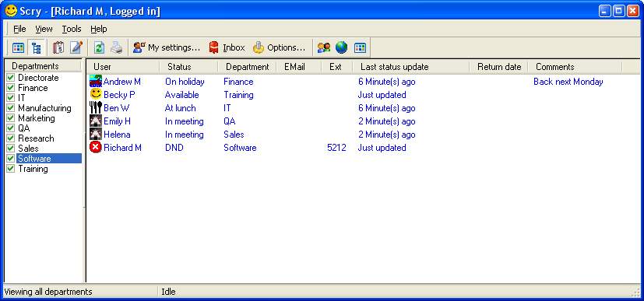Select the Software department label
This screenshot has width=644, height=301.
click(x=34, y=159)
